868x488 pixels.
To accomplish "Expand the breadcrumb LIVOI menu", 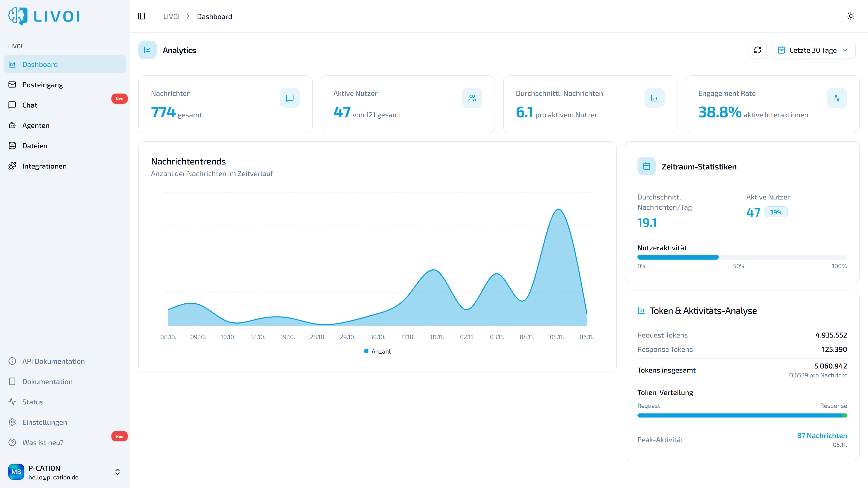I will pyautogui.click(x=171, y=16).
